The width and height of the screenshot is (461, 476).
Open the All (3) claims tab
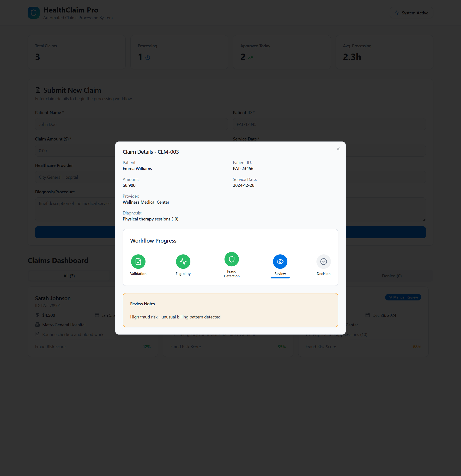[x=69, y=276]
